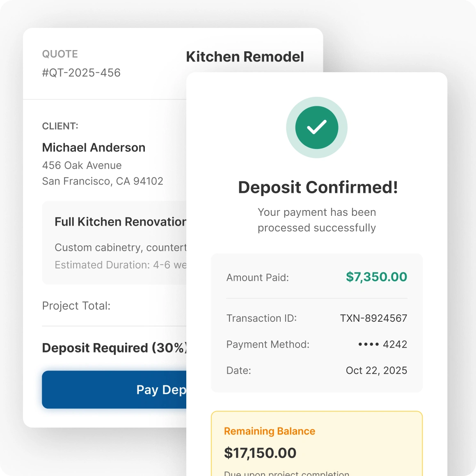The height and width of the screenshot is (476, 476).
Task: Click the Deposit Confirmed! heading
Action: 318,188
